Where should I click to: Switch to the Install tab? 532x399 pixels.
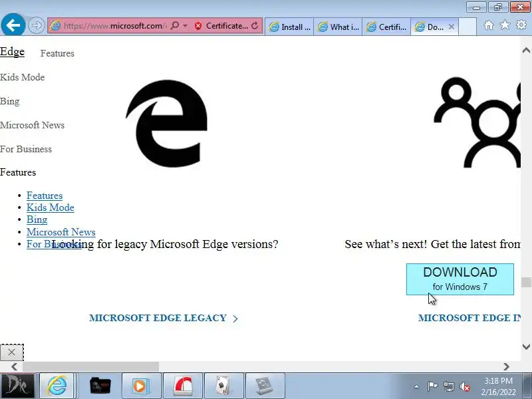289,27
